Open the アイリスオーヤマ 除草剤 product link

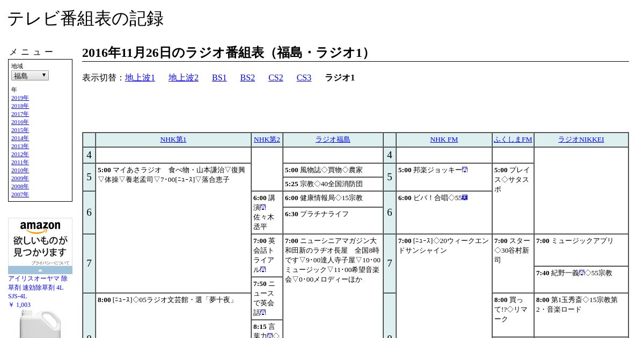38,287
